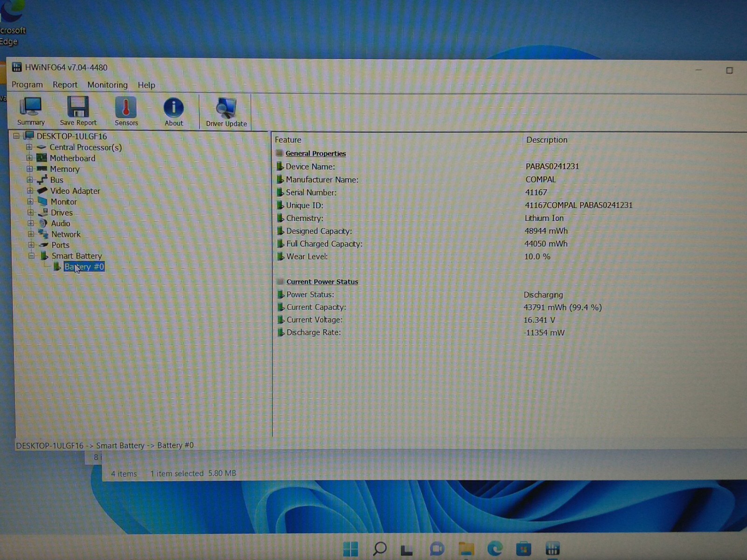This screenshot has height=560, width=747.
Task: Open the Report menu
Action: click(x=65, y=84)
